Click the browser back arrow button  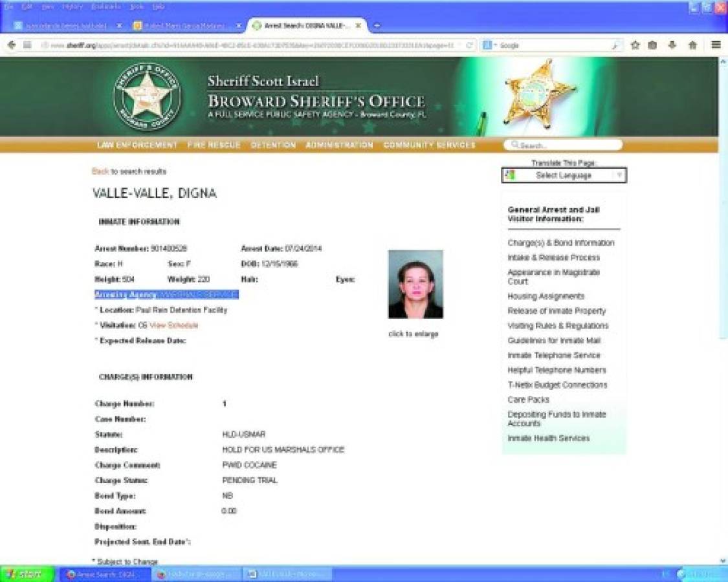(x=12, y=45)
